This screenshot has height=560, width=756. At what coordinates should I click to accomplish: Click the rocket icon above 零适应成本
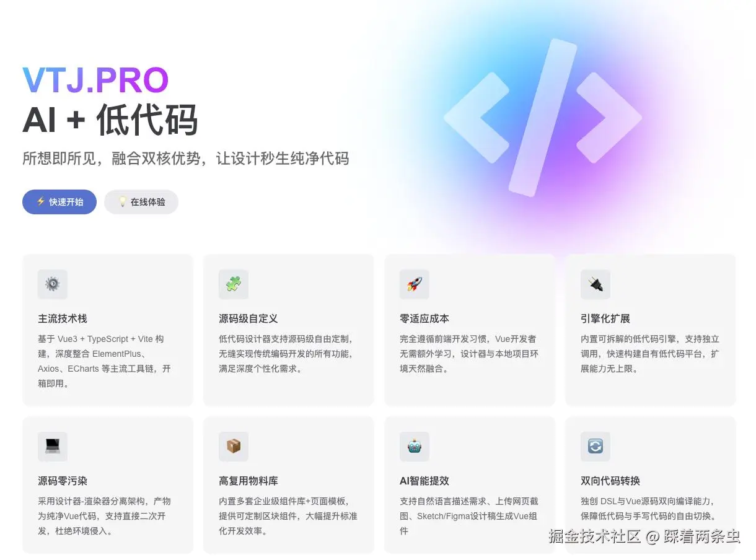[415, 284]
